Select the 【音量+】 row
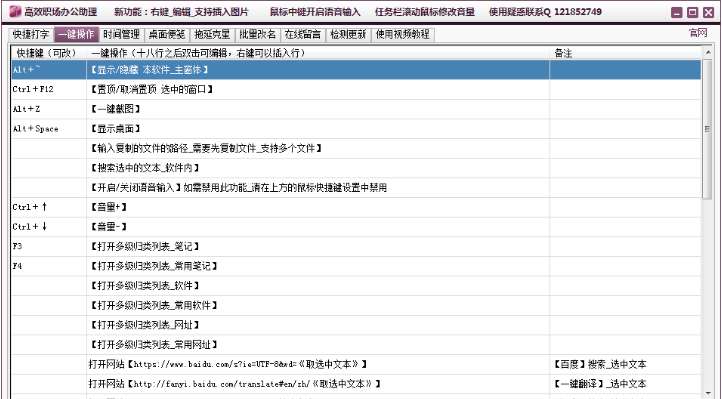722x399 pixels. point(356,207)
